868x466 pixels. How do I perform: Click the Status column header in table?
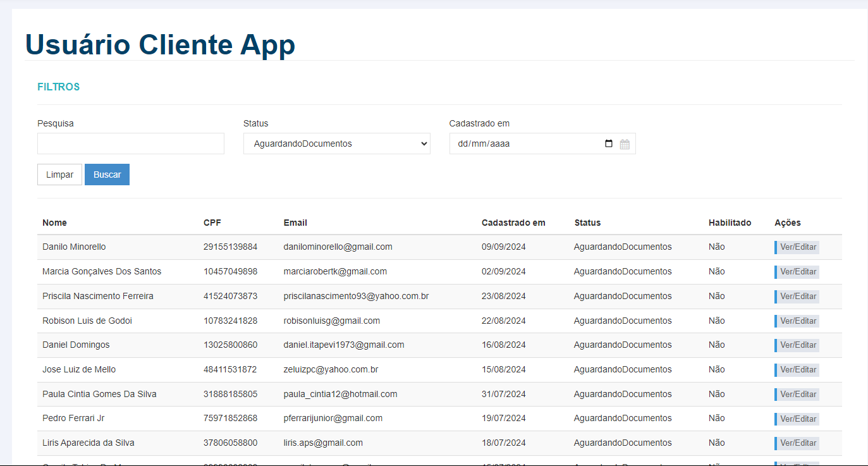pos(587,223)
